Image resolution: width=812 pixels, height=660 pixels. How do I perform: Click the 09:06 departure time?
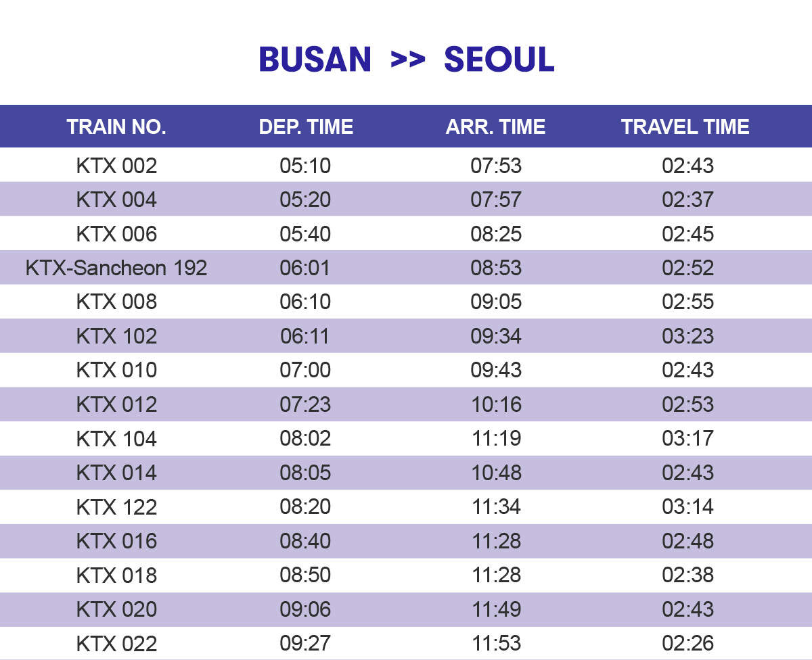point(305,609)
